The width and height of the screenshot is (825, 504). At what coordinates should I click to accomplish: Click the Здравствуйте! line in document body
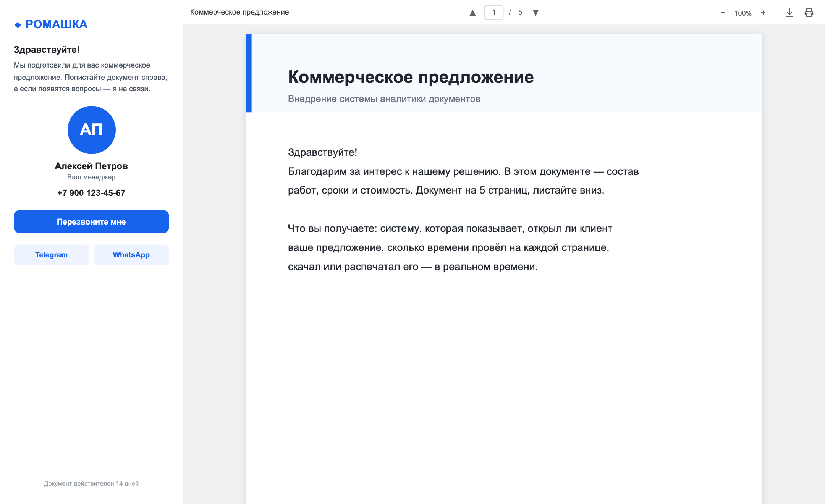322,152
